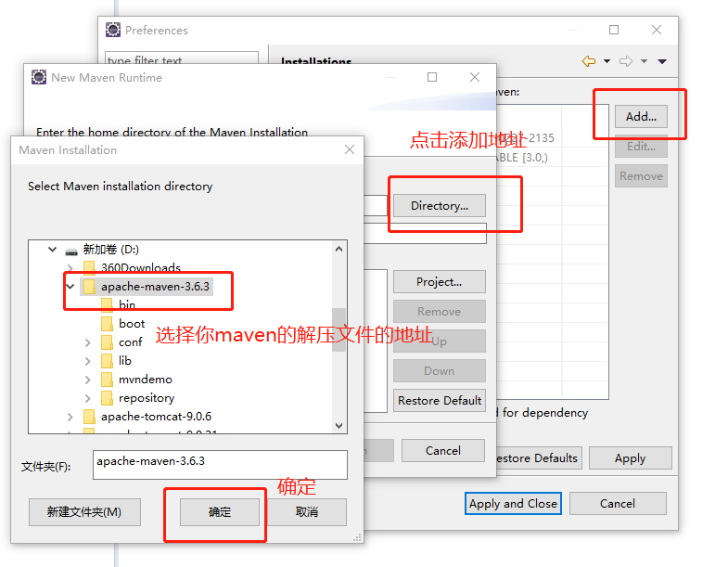Open the Back history dropdown arrow
This screenshot has height=567, width=728.
[607, 61]
